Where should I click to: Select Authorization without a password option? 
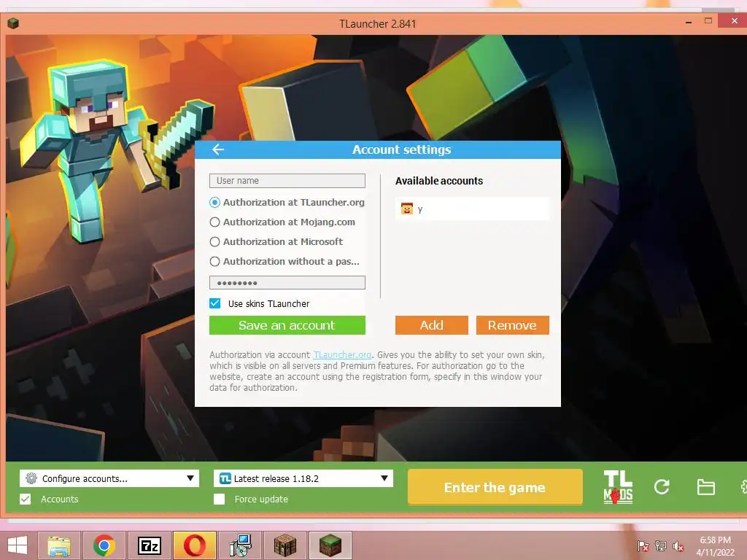285,262
